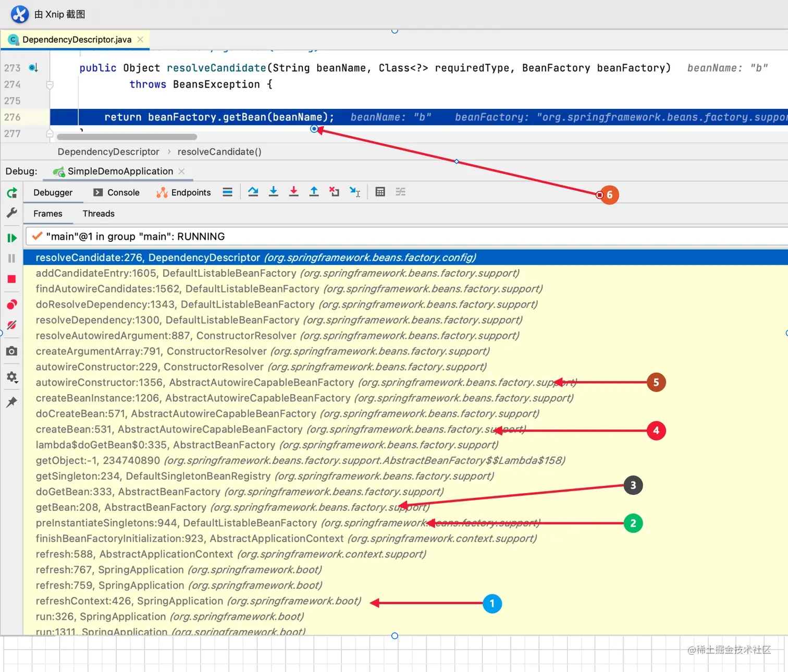Screen dimensions: 788x672
Task: Click the line 273 gutter override icon
Action: click(x=33, y=68)
